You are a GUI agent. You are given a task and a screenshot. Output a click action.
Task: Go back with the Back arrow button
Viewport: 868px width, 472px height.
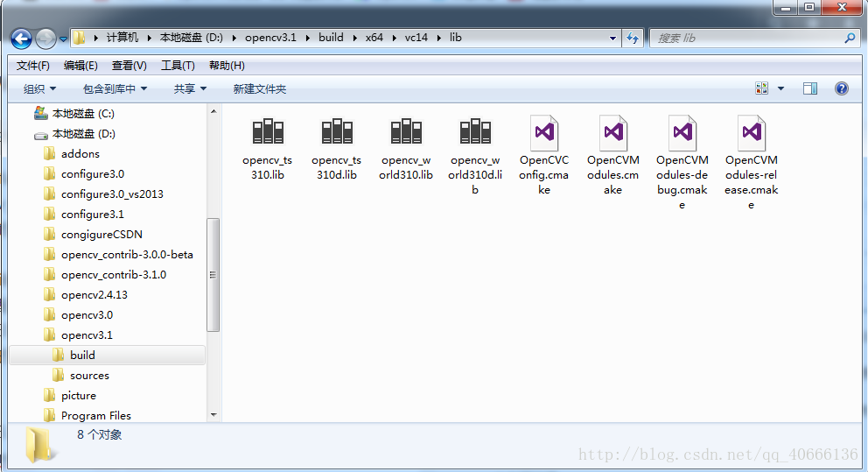pos(21,39)
